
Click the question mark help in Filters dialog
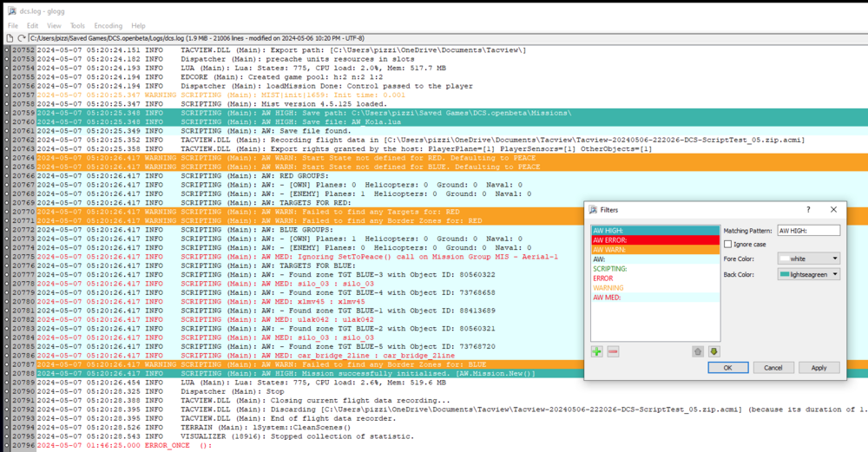pyautogui.click(x=808, y=210)
